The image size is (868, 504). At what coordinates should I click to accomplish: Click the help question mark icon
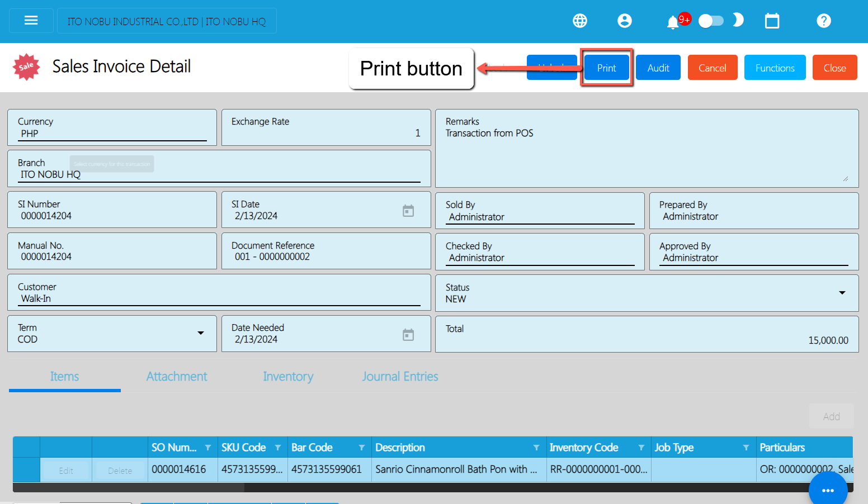[823, 21]
